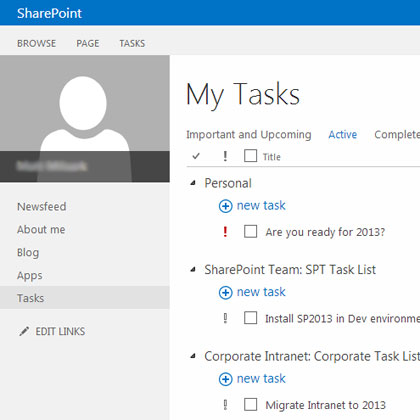
Task: Click the plus icon under Personal
Action: click(x=225, y=206)
